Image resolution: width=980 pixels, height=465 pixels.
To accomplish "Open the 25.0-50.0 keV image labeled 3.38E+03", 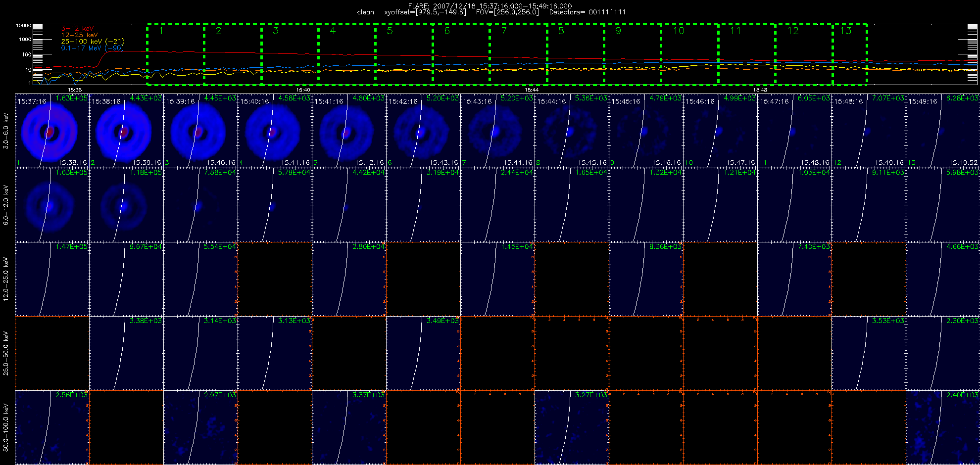I will pos(127,353).
